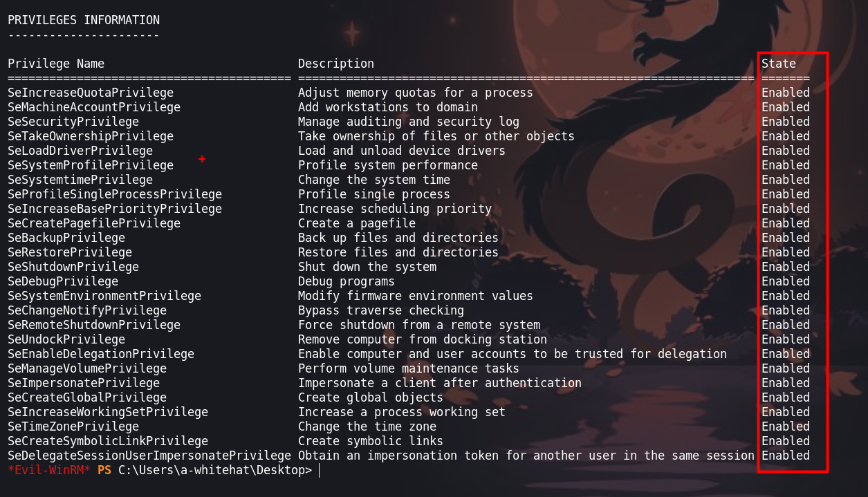Image resolution: width=868 pixels, height=497 pixels.
Task: Click the SeDebugPrivilege privilege name
Action: coord(63,281)
